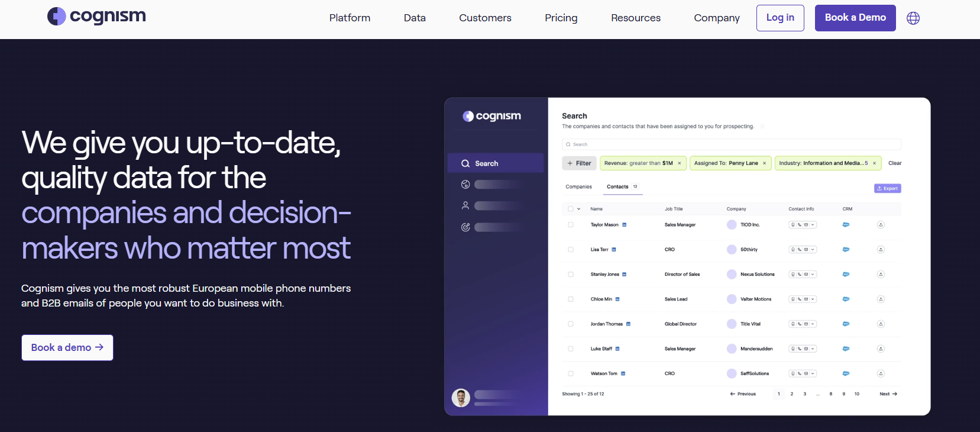The width and height of the screenshot is (980, 432).
Task: Click the Salesforce CRM icon in Stanley Jones row
Action: (x=846, y=275)
